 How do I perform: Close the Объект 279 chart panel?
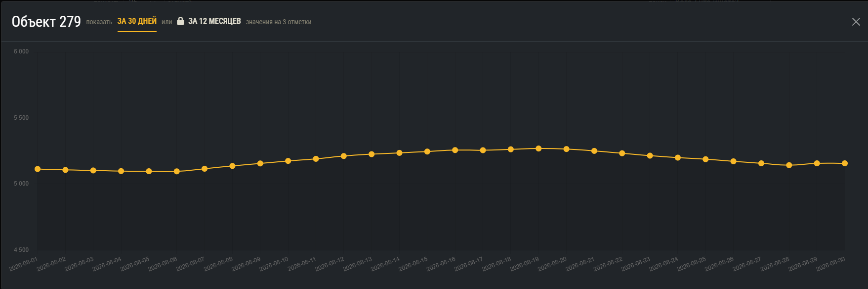(x=856, y=22)
